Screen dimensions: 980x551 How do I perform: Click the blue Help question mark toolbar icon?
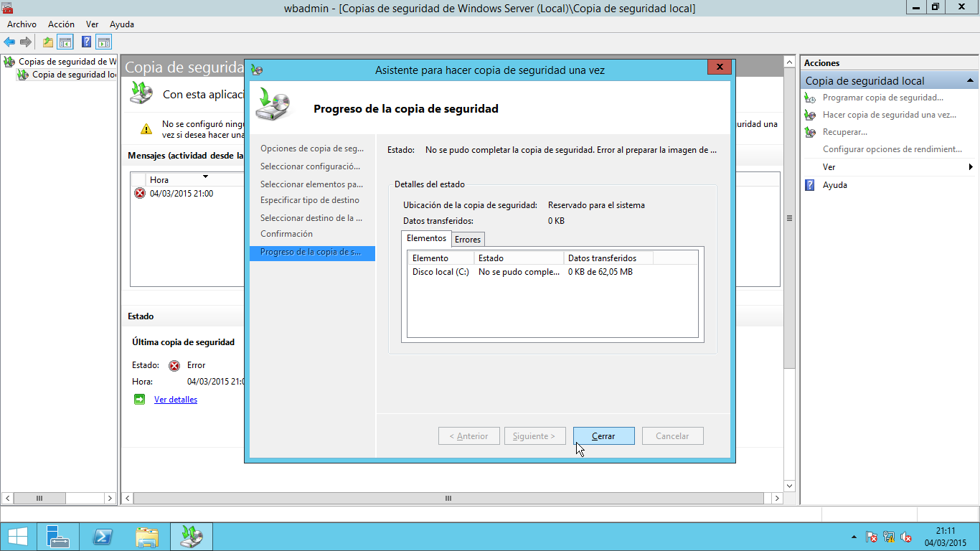(x=87, y=42)
